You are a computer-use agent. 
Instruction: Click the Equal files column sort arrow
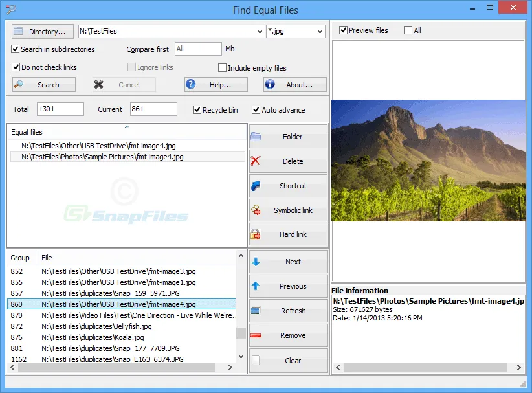point(127,126)
